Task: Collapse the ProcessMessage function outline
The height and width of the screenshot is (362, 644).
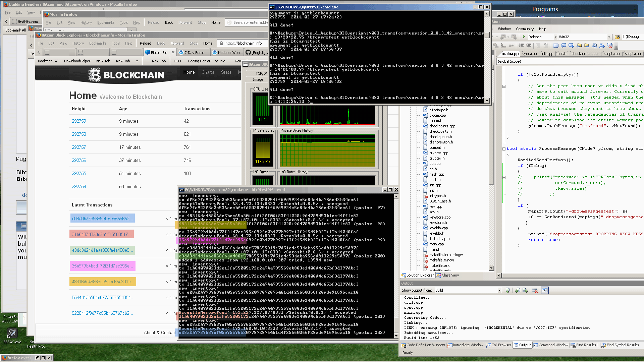Action: tap(504, 148)
